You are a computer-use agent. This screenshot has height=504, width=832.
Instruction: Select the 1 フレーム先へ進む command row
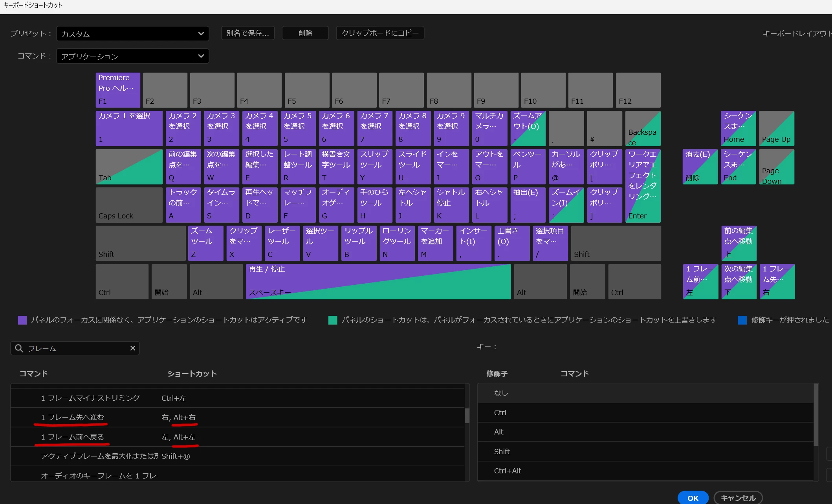(238, 417)
